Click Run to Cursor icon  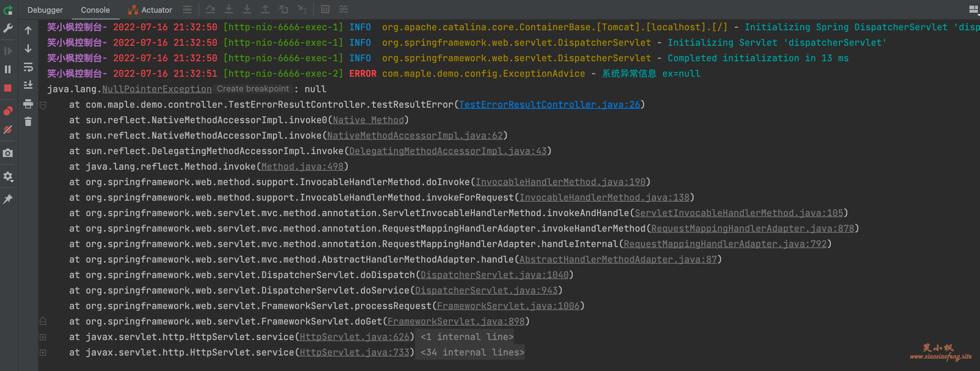pos(302,9)
